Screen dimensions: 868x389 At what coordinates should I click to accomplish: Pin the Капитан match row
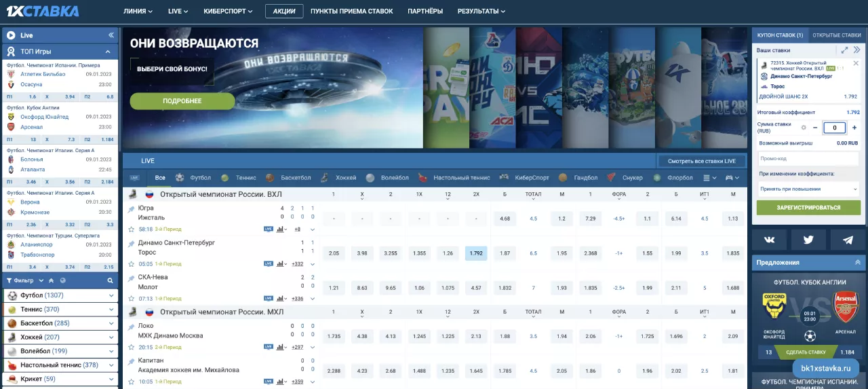[132, 360]
